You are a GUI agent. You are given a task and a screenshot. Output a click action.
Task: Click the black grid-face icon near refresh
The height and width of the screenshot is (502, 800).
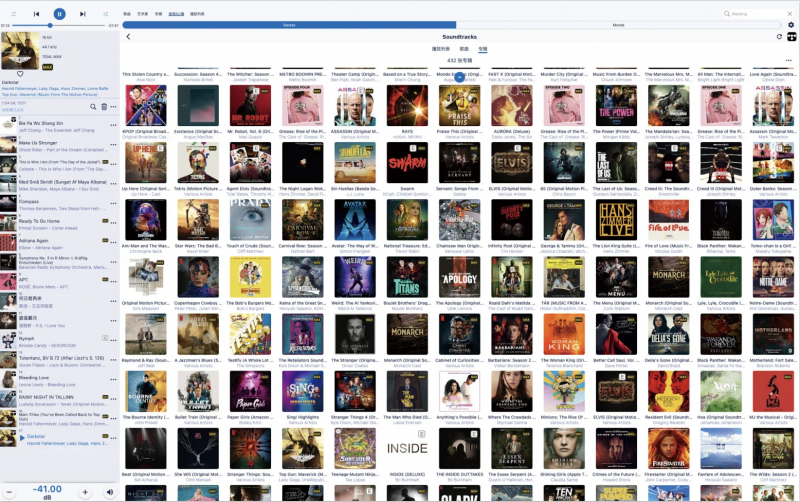[x=791, y=37]
